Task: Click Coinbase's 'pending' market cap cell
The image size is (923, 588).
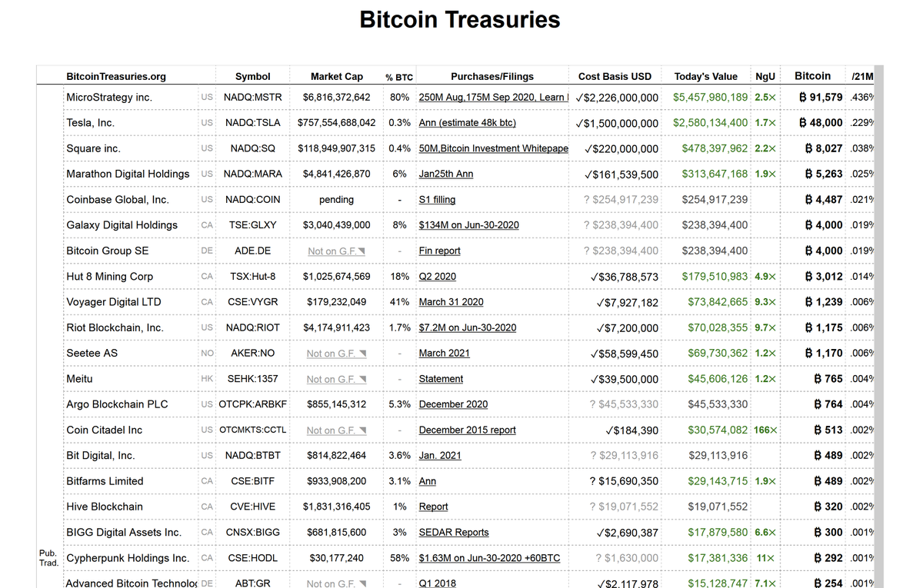Action: pos(337,200)
